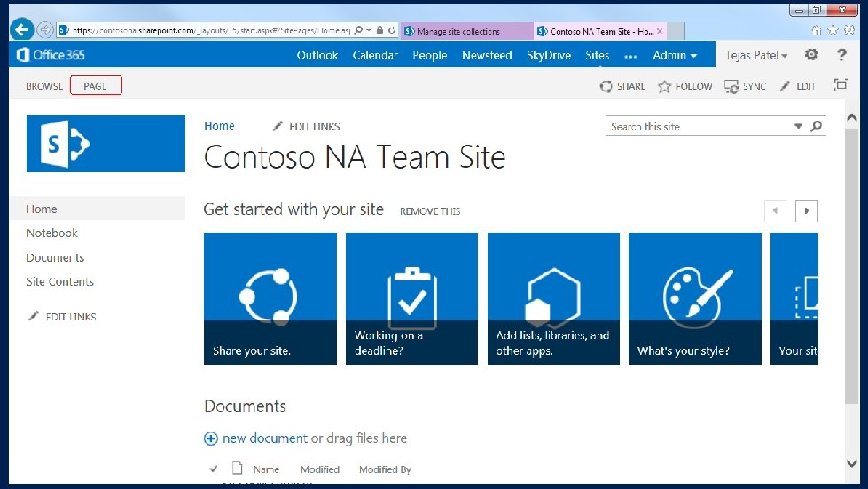Open the browser home icon

(816, 30)
